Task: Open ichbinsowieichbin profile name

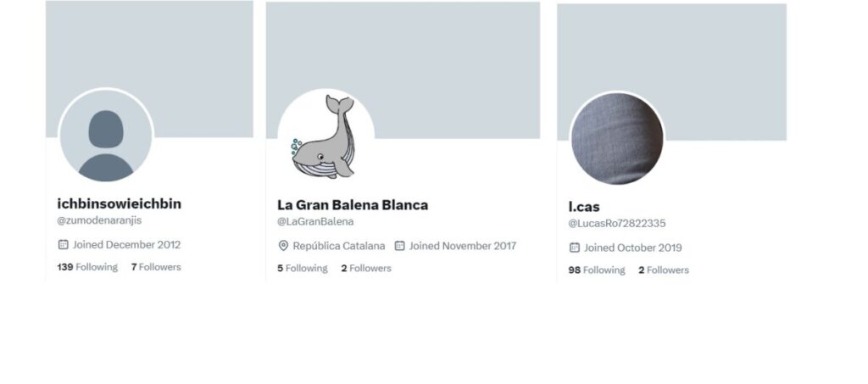Action: pyautogui.click(x=119, y=203)
